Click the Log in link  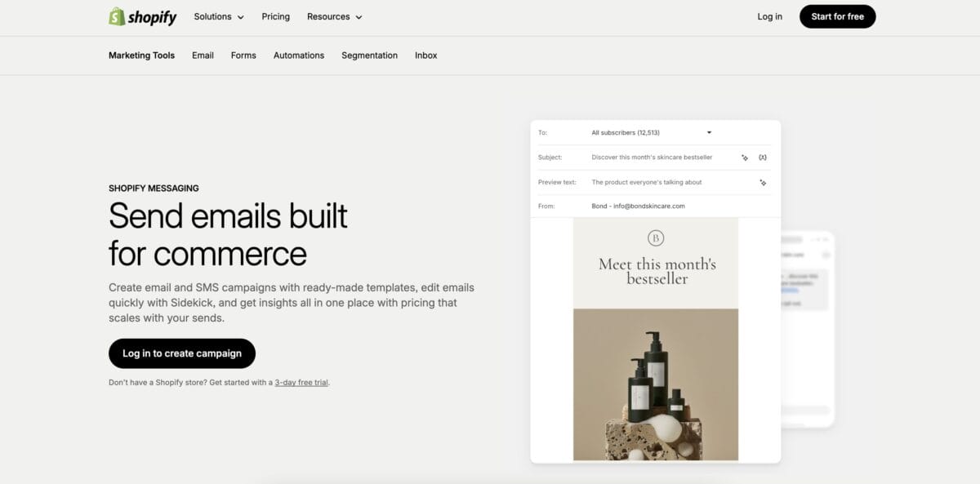point(768,16)
